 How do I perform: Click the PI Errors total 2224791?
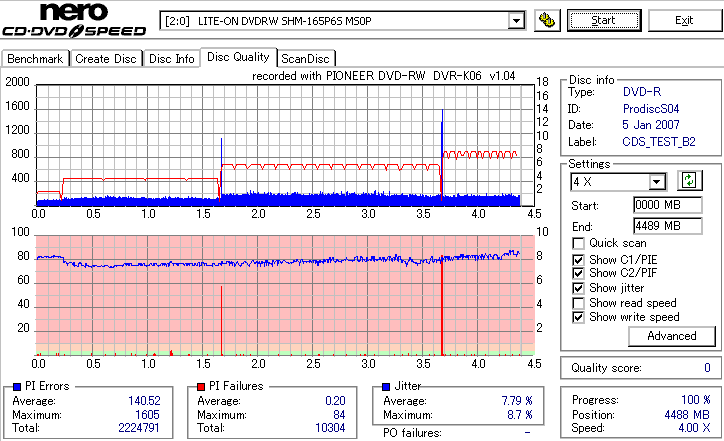[139, 428]
